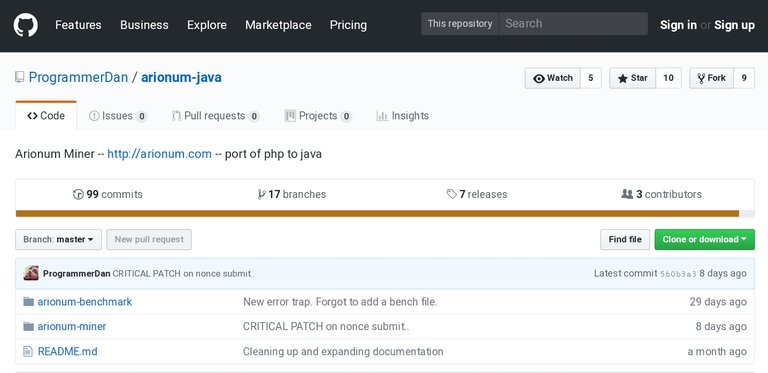This screenshot has height=373, width=768.
Task: Click the This repository search scope label
Action: click(x=460, y=23)
